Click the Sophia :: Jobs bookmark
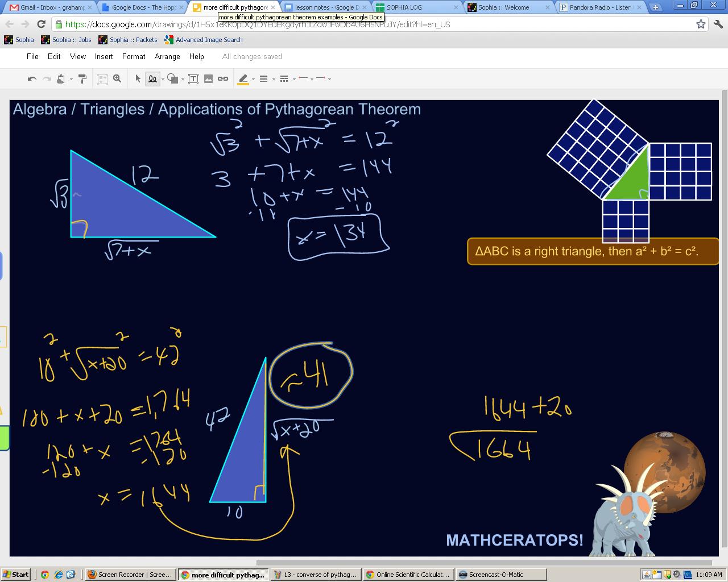The height and width of the screenshot is (582, 728). (x=66, y=40)
